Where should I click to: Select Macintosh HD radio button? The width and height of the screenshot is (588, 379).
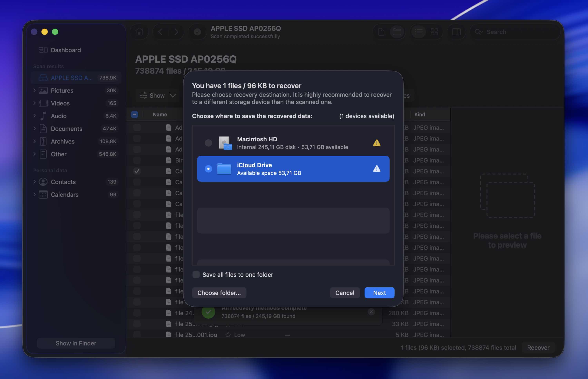click(x=208, y=143)
